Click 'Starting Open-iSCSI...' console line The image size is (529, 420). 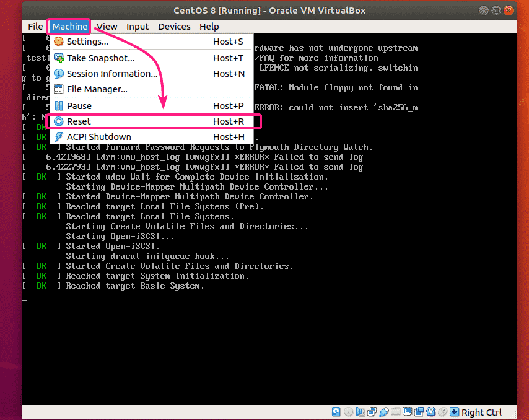pos(120,236)
